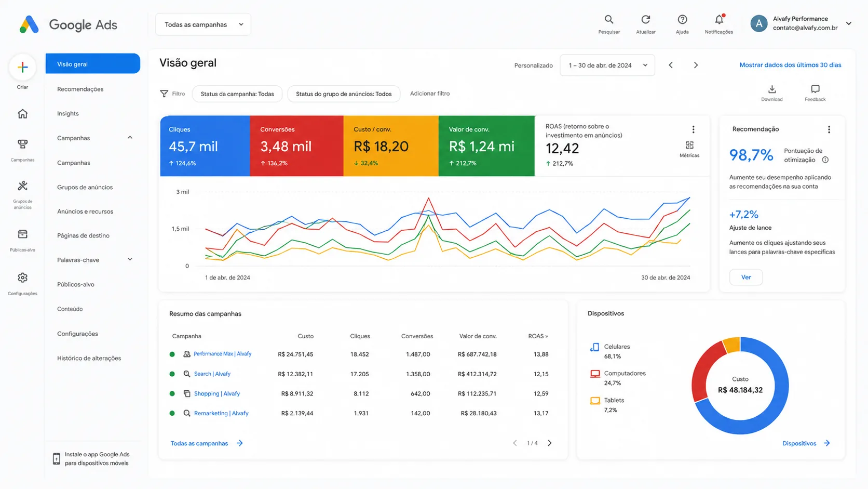Image resolution: width=868 pixels, height=489 pixels.
Task: Select the red Conversões scorecard
Action: (x=296, y=146)
